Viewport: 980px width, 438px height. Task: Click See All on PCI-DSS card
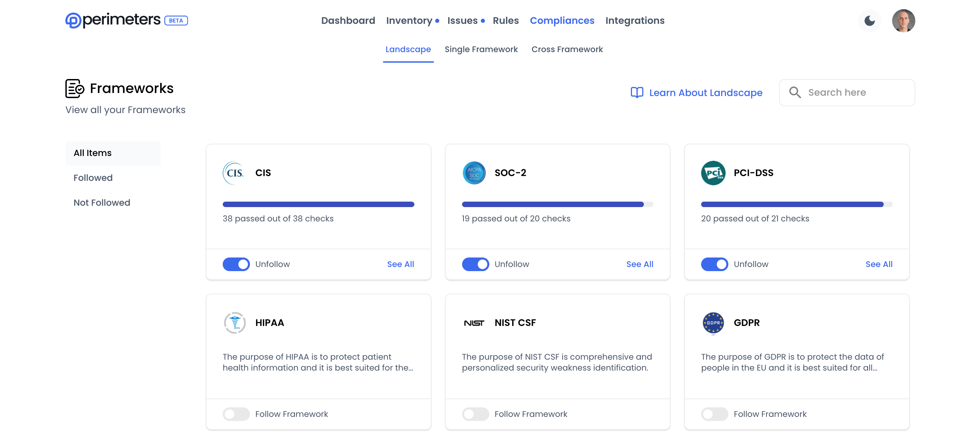879,264
